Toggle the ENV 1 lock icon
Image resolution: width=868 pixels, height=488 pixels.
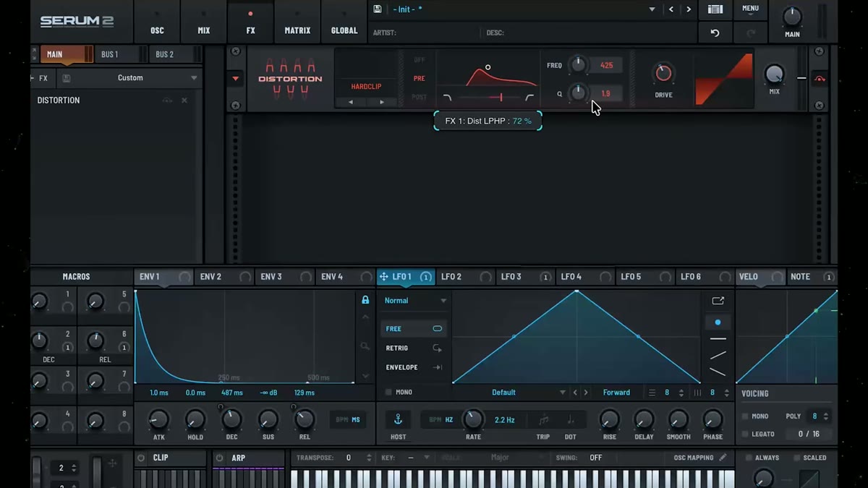point(365,300)
